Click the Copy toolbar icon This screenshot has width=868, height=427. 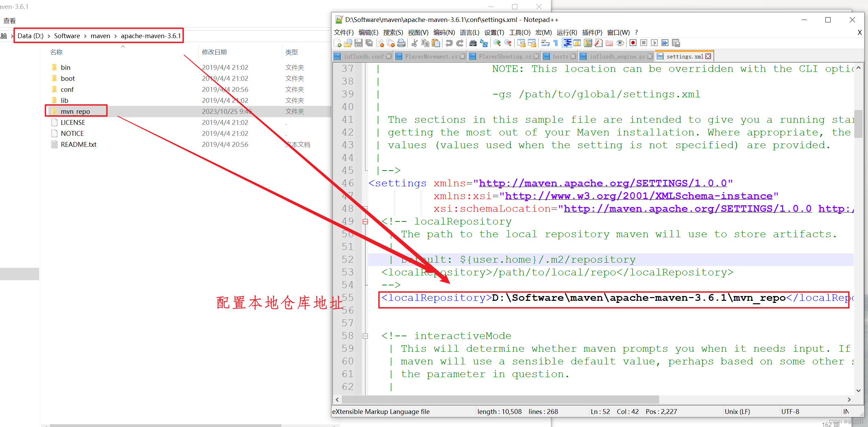(x=425, y=43)
